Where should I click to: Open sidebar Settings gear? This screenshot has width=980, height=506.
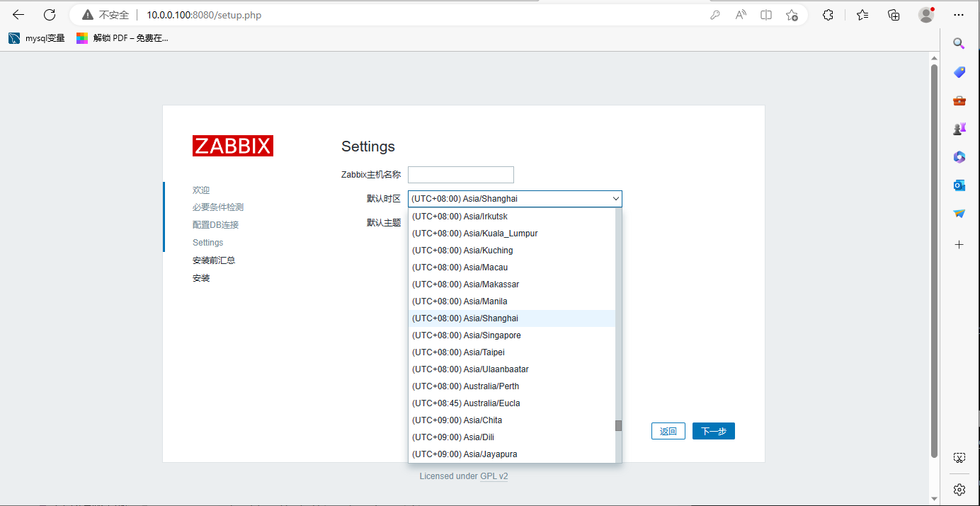959,489
